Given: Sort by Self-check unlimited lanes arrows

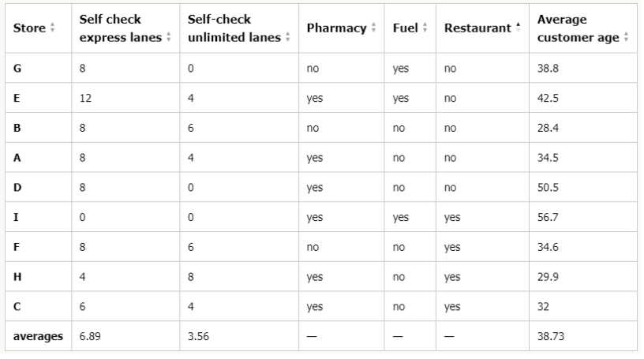Looking at the screenshot, I should pyautogui.click(x=287, y=37).
